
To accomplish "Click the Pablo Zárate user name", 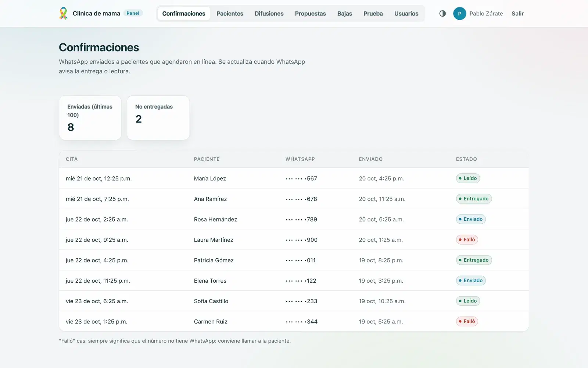I will [x=486, y=14].
